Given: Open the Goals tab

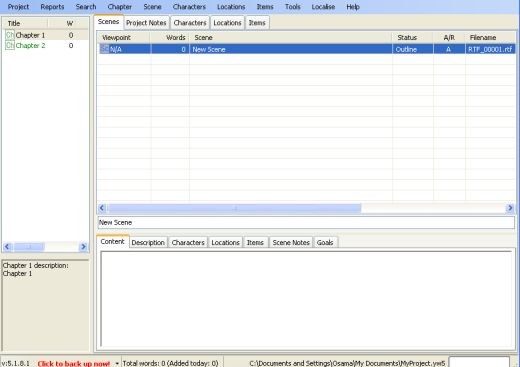Looking at the screenshot, I should click(x=325, y=243).
